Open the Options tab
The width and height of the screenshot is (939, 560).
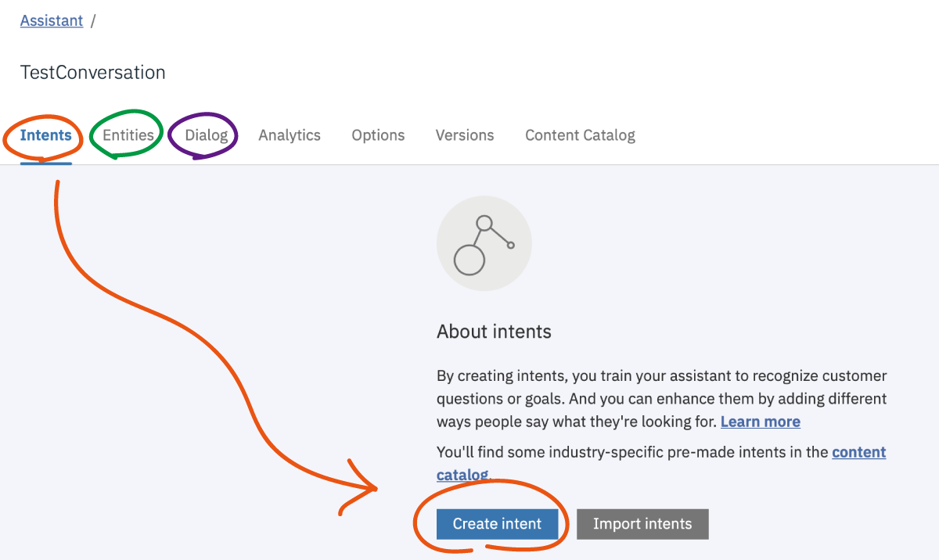378,135
